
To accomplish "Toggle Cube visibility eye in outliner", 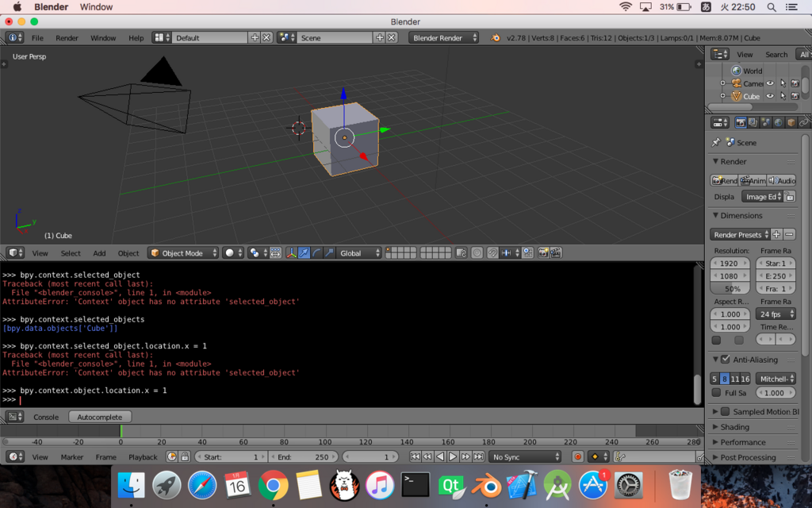I will (x=770, y=96).
